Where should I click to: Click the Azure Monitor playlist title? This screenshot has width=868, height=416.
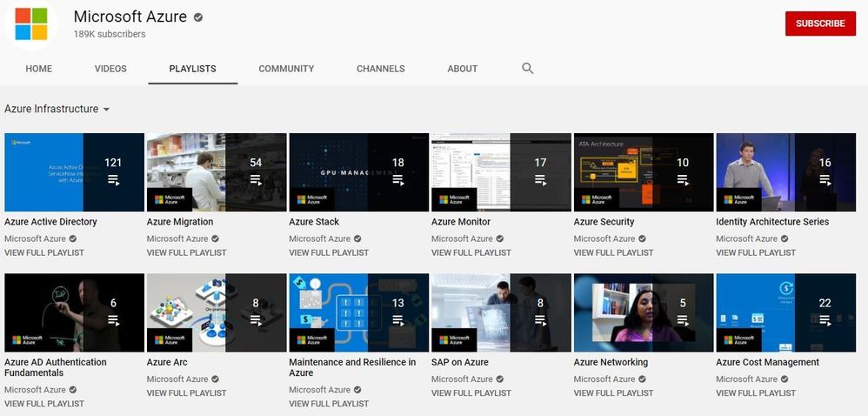[461, 222]
